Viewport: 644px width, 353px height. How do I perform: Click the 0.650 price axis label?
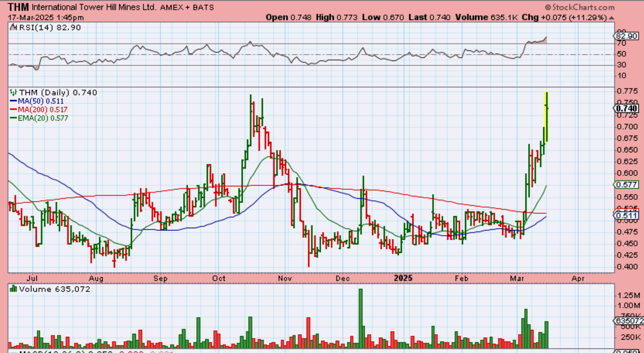627,150
